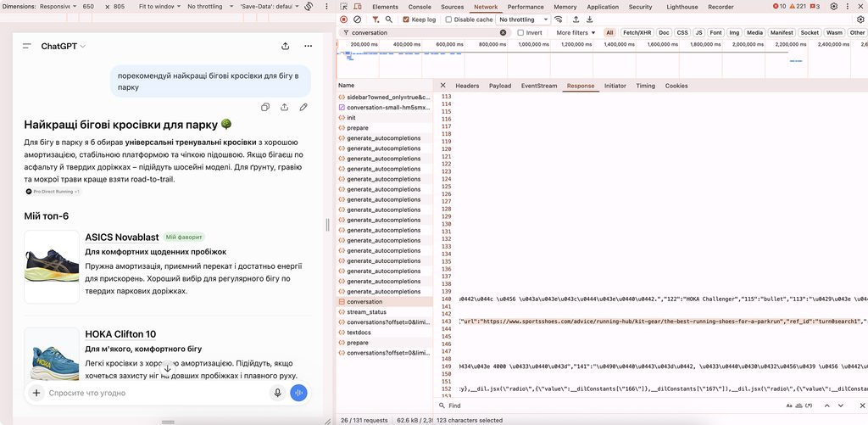This screenshot has height=425, width=868.
Task: Open the Pro:Direct Running source chip
Action: tap(53, 191)
